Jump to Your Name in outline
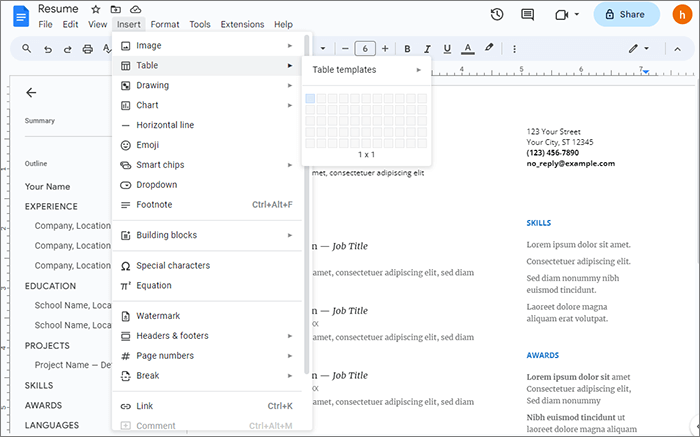This screenshot has height=437, width=700. pos(47,187)
